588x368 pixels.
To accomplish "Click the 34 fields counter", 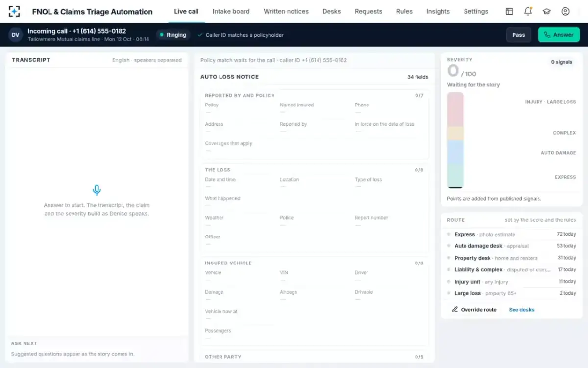I will pyautogui.click(x=417, y=77).
